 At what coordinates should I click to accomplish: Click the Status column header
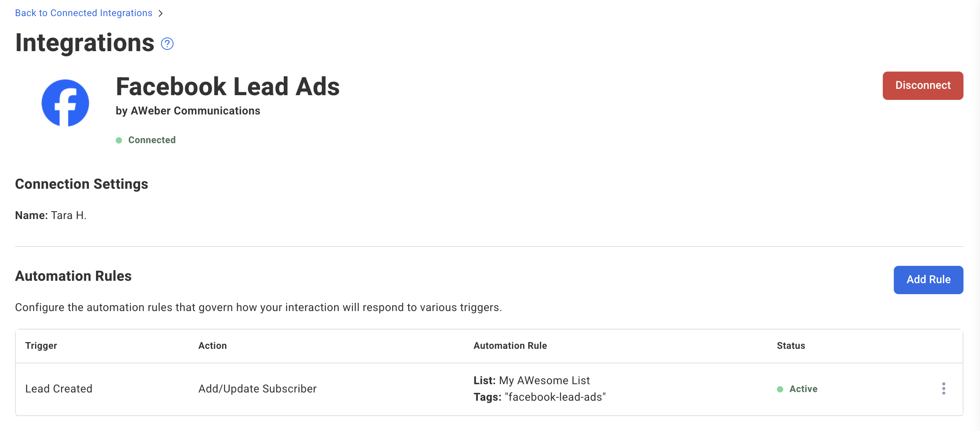(791, 346)
